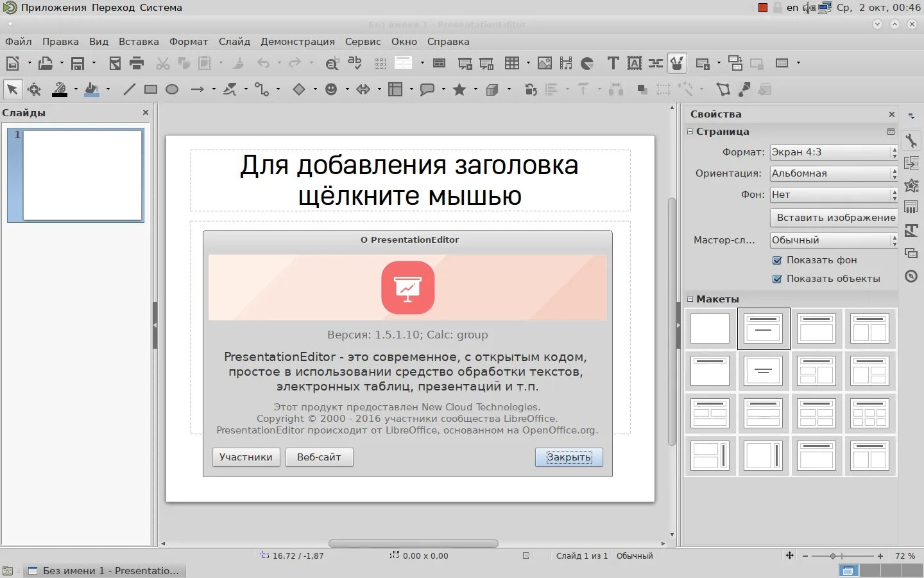924x578 pixels.
Task: Click the Export as PDF icon
Action: (x=116, y=63)
